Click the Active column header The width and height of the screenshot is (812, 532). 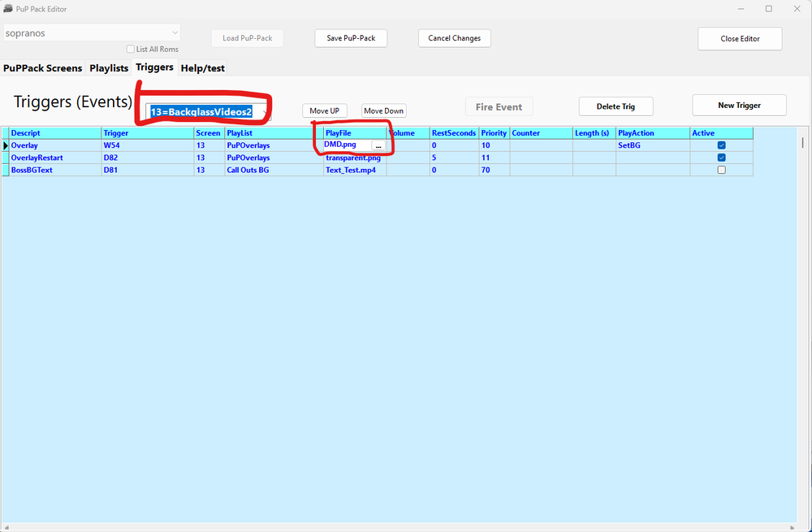(x=721, y=133)
